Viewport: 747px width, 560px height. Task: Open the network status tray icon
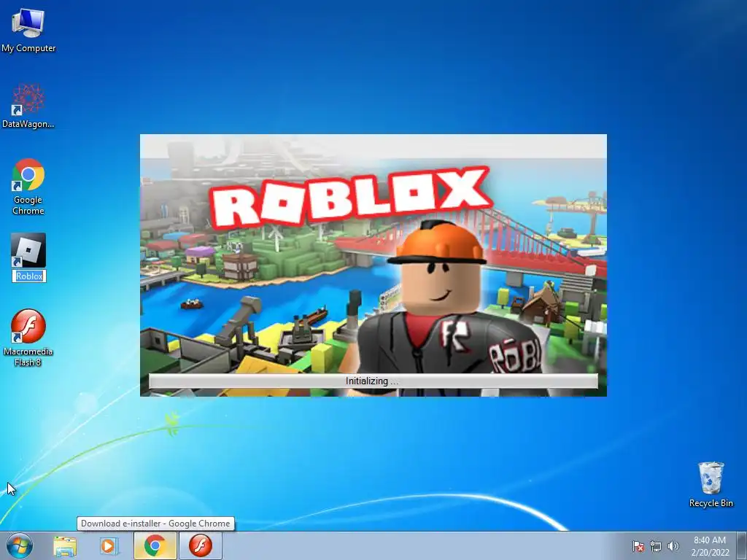[656, 546]
